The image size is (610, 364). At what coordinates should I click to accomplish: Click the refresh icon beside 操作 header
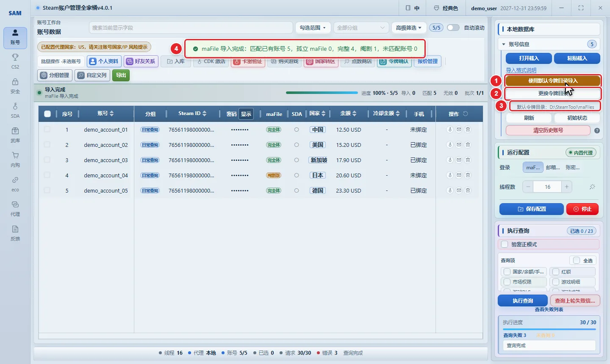click(x=465, y=114)
